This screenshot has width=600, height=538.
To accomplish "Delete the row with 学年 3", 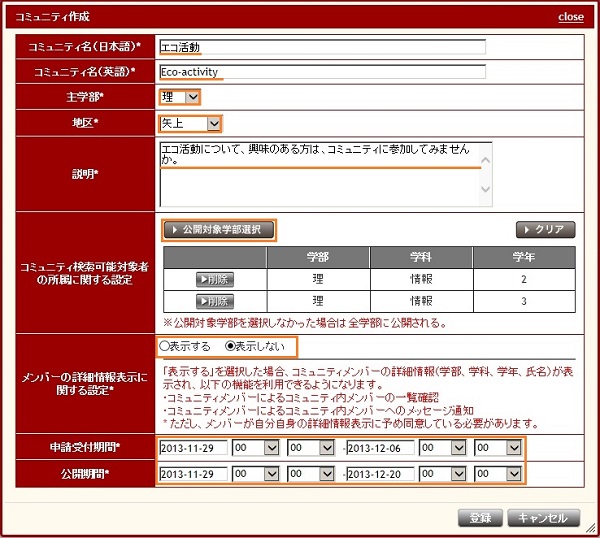I will [215, 301].
